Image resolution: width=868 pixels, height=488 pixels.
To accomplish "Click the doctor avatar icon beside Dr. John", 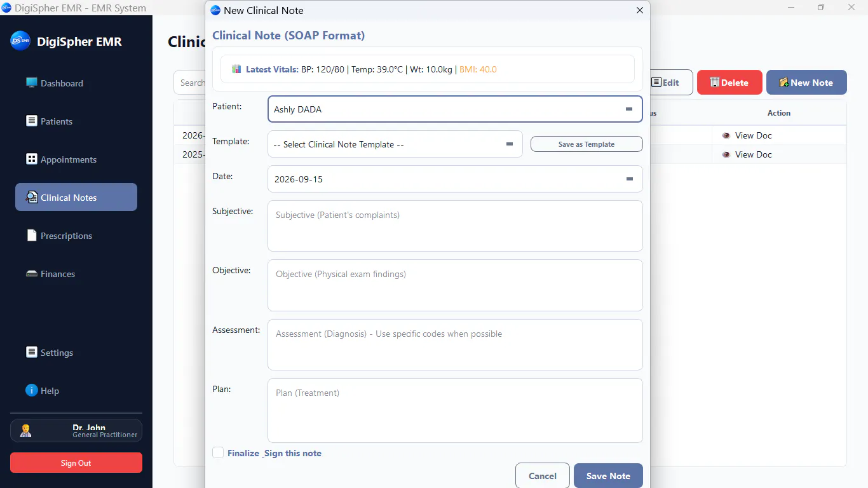I will click(25, 431).
